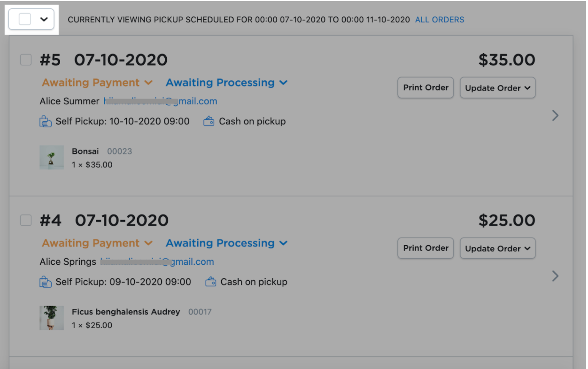Tick the select-all checkbox at the top
The width and height of the screenshot is (588, 369).
(25, 19)
